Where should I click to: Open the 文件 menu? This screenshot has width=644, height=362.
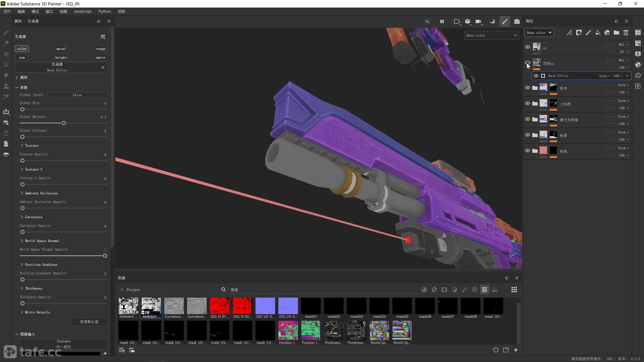click(x=7, y=11)
